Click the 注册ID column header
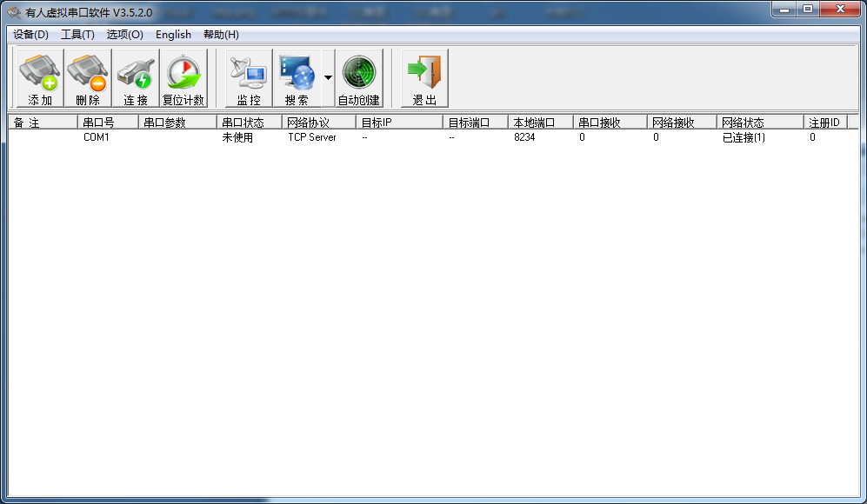The height and width of the screenshot is (504, 867). click(825, 123)
